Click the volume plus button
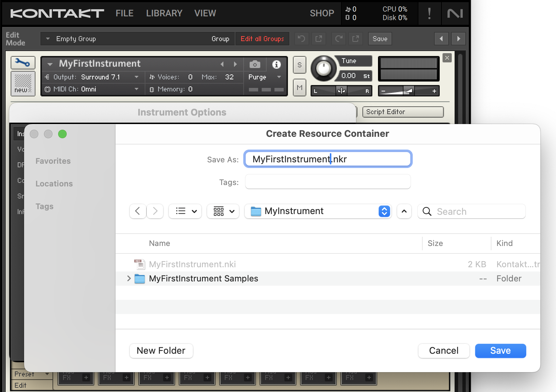Viewport: 556px width, 392px height. click(434, 91)
